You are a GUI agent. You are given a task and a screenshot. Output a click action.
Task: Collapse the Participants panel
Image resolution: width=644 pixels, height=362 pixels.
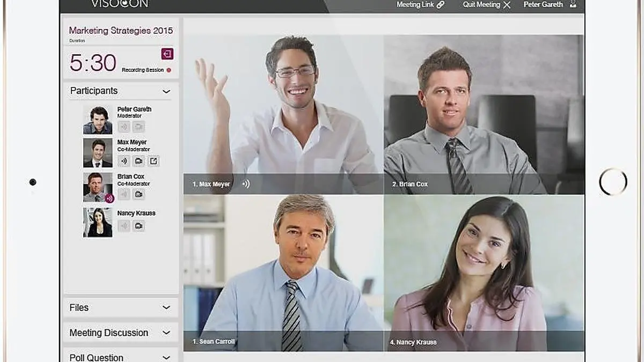pyautogui.click(x=166, y=91)
